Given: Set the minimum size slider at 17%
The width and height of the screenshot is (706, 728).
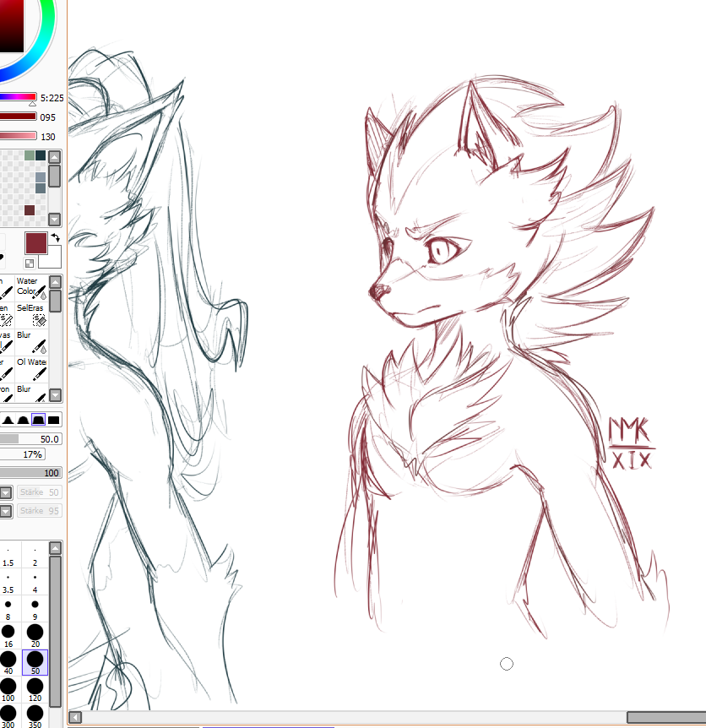Looking at the screenshot, I should [22, 454].
